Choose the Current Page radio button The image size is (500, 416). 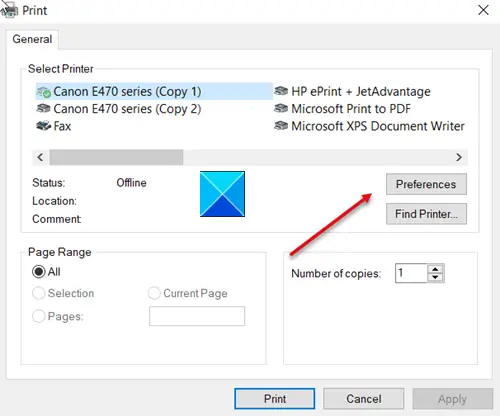click(x=154, y=293)
